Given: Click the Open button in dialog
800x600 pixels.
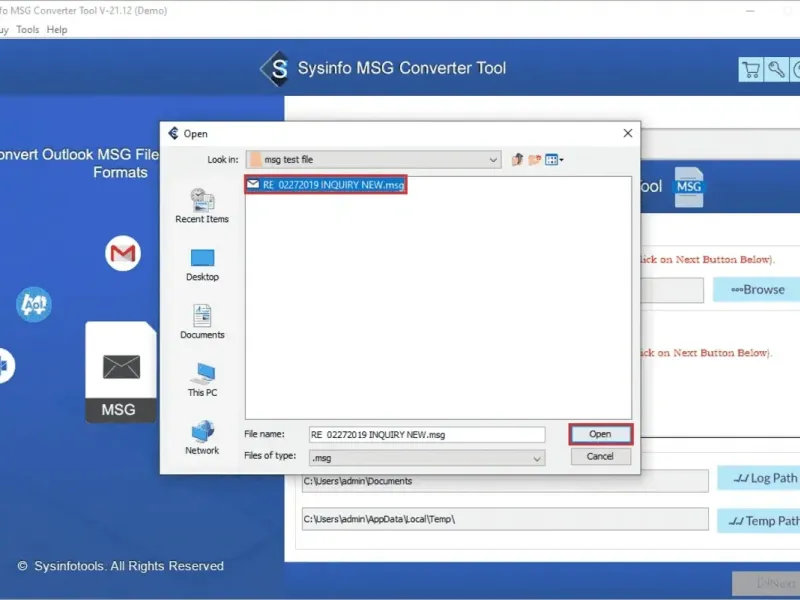Looking at the screenshot, I should pyautogui.click(x=601, y=434).
